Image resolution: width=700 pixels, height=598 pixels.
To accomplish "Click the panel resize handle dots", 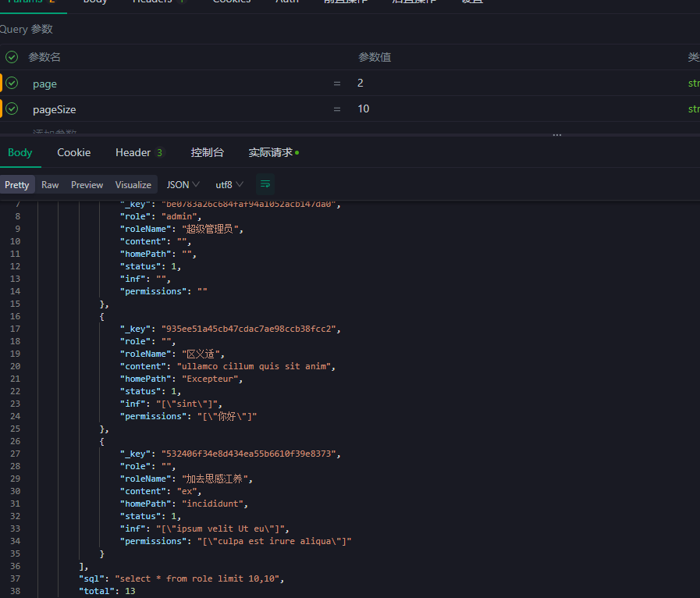I will click(557, 134).
